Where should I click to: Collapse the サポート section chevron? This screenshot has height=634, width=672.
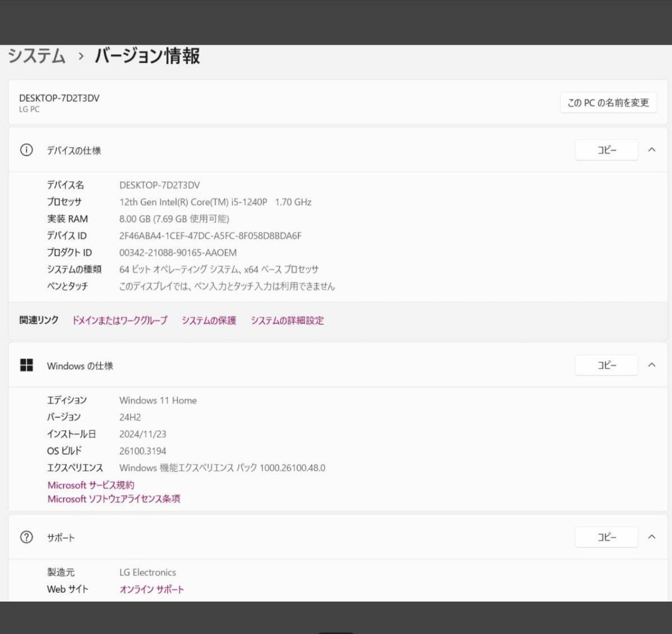(x=652, y=537)
